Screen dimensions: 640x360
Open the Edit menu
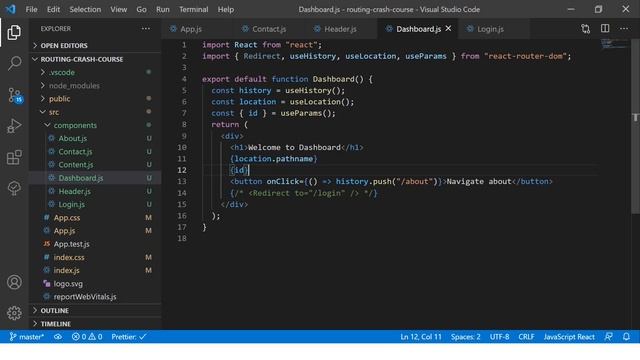pyautogui.click(x=53, y=9)
